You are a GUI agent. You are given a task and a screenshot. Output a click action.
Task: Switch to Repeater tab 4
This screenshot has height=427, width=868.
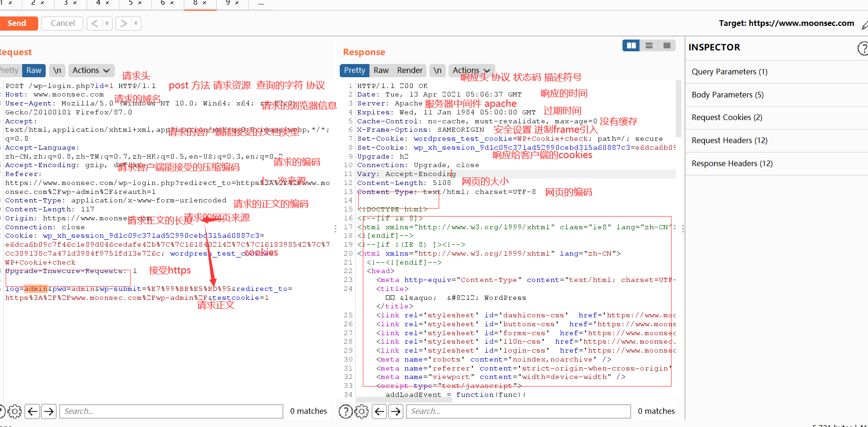(98, 3)
